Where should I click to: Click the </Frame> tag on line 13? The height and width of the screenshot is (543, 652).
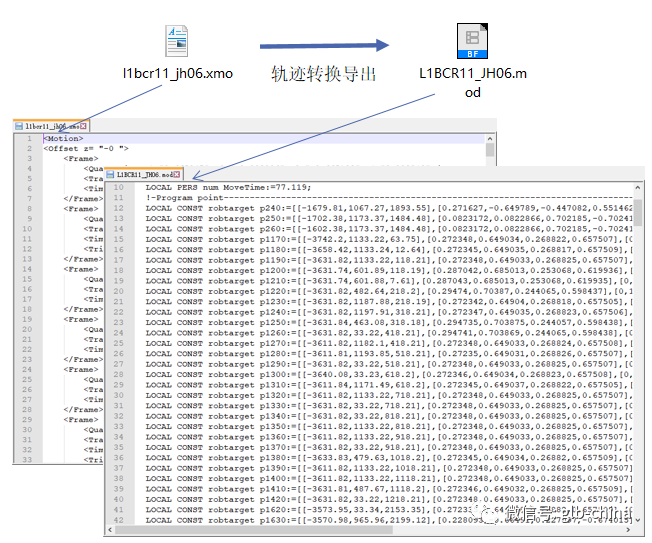point(83,259)
